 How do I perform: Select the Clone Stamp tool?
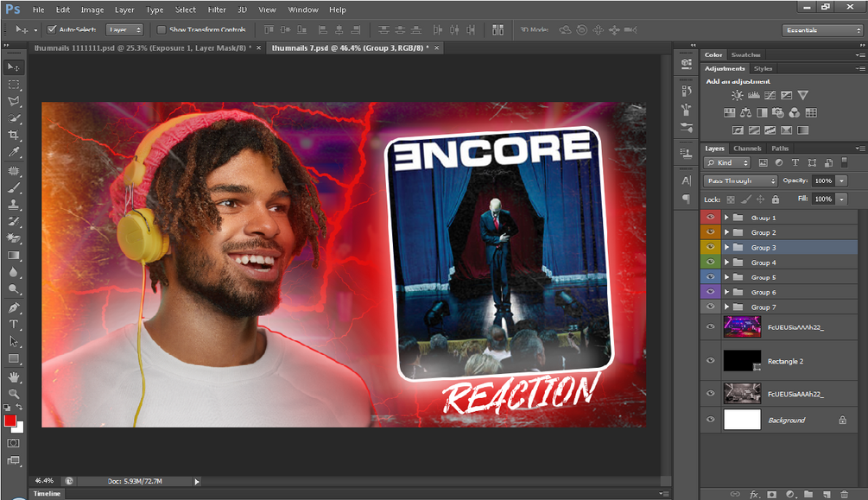[x=13, y=205]
